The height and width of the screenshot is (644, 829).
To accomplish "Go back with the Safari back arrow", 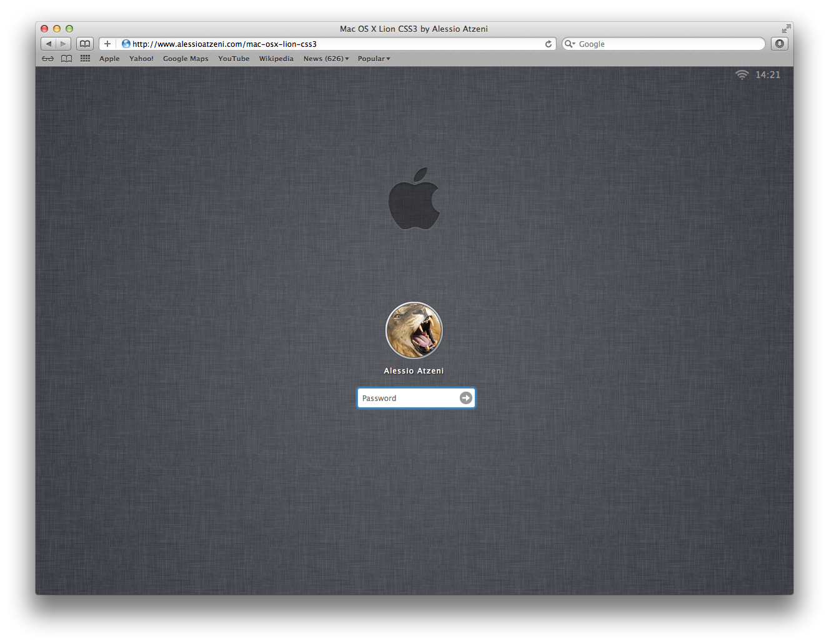I will coord(48,44).
